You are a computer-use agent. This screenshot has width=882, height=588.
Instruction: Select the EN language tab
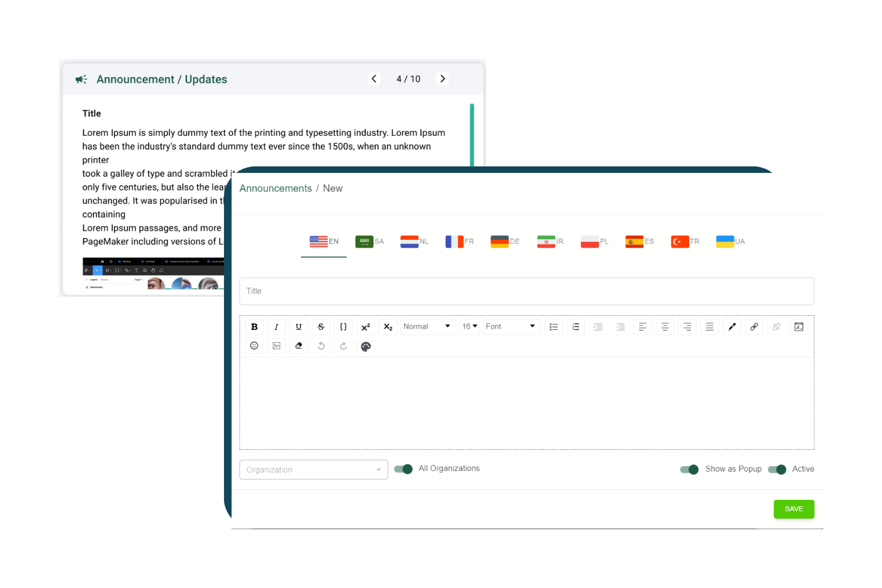coord(324,242)
